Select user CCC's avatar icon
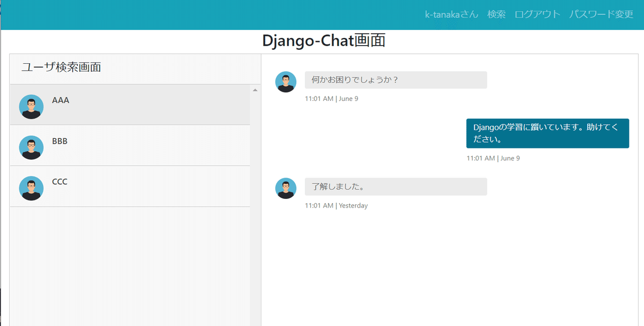644x326 pixels. [x=31, y=188]
